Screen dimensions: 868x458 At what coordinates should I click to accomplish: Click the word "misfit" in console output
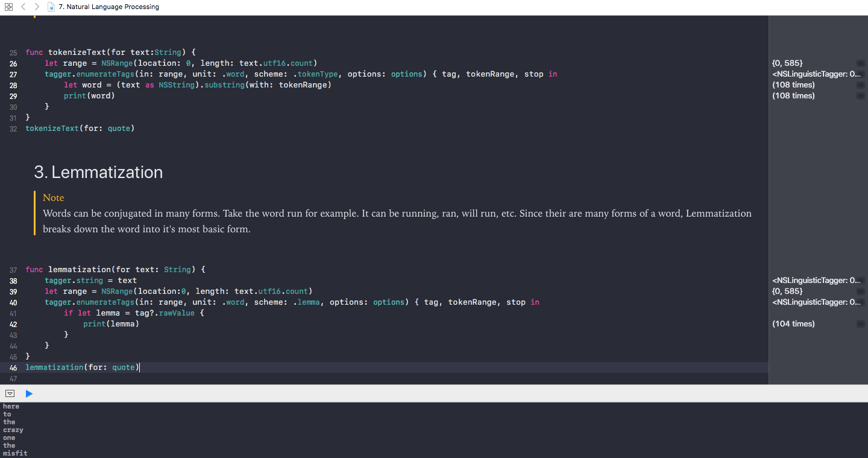(x=15, y=453)
